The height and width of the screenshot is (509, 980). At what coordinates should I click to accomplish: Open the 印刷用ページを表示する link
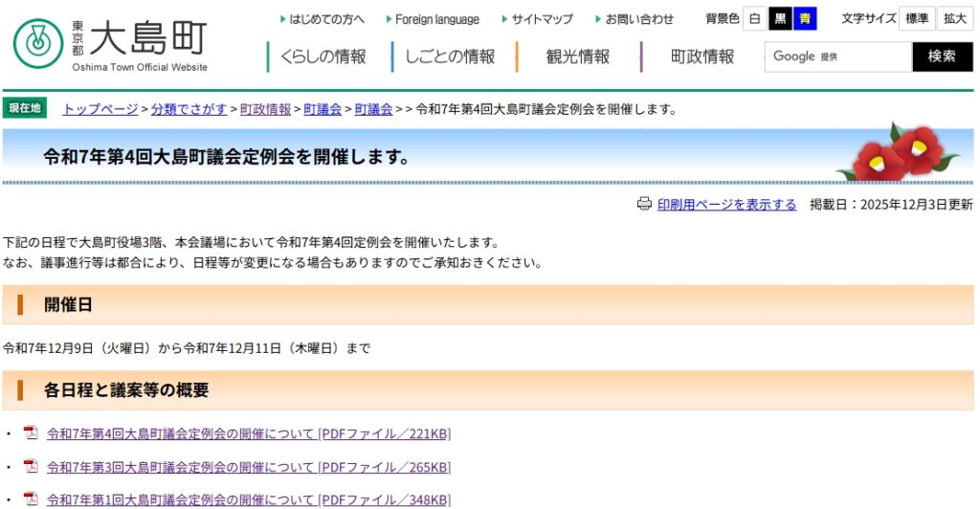click(726, 204)
